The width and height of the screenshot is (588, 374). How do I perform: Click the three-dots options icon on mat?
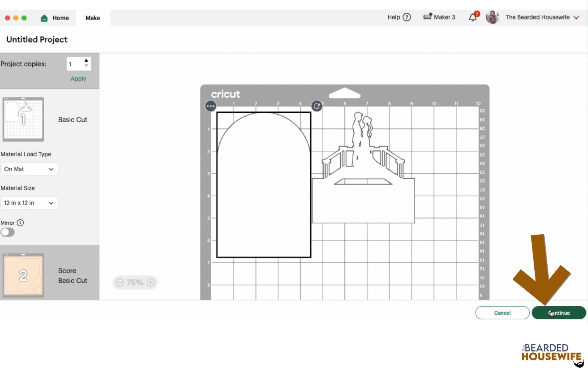point(211,106)
